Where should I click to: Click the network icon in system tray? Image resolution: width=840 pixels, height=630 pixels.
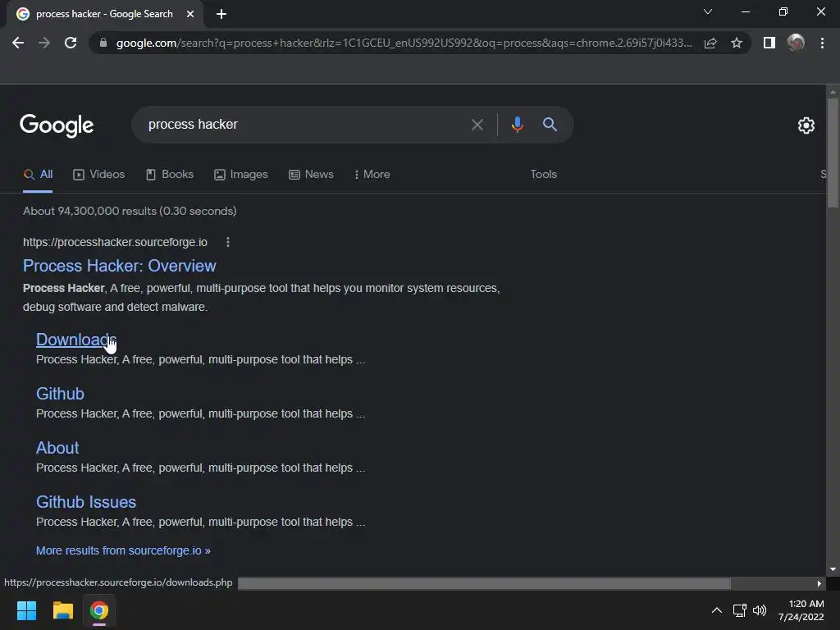740,610
